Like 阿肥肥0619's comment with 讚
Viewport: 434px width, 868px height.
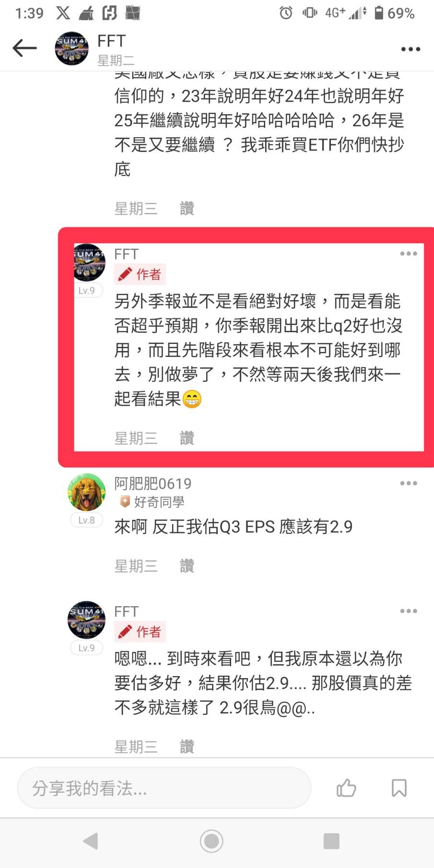point(187,566)
